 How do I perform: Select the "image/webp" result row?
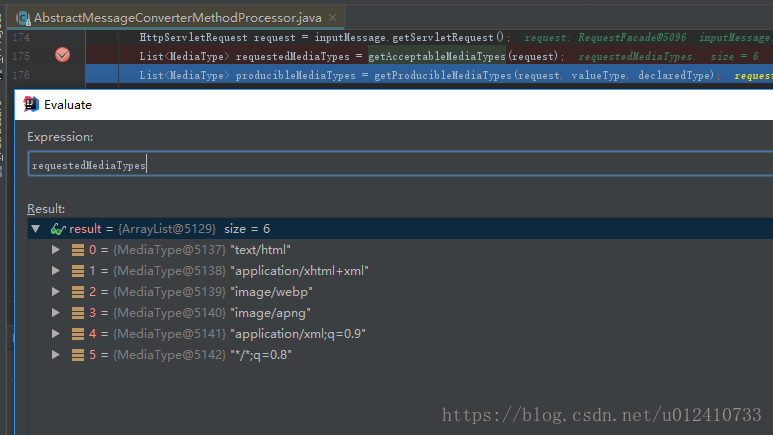[272, 291]
